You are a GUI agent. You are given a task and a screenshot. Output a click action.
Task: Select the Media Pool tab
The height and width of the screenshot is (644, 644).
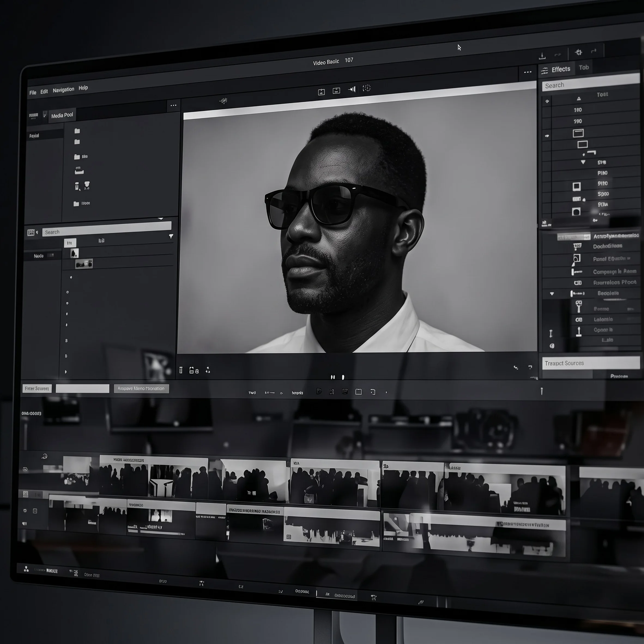pos(62,115)
